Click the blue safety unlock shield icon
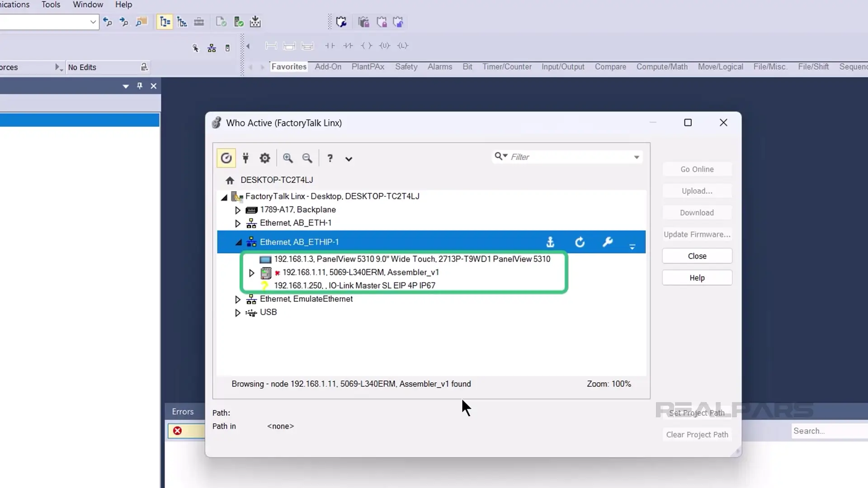This screenshot has width=868, height=488. (x=398, y=22)
